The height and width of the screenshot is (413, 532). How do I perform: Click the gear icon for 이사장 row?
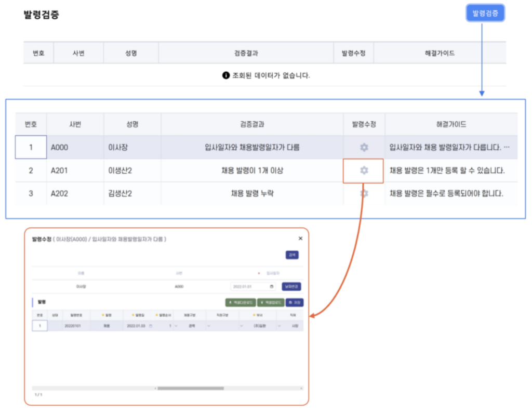(364, 148)
